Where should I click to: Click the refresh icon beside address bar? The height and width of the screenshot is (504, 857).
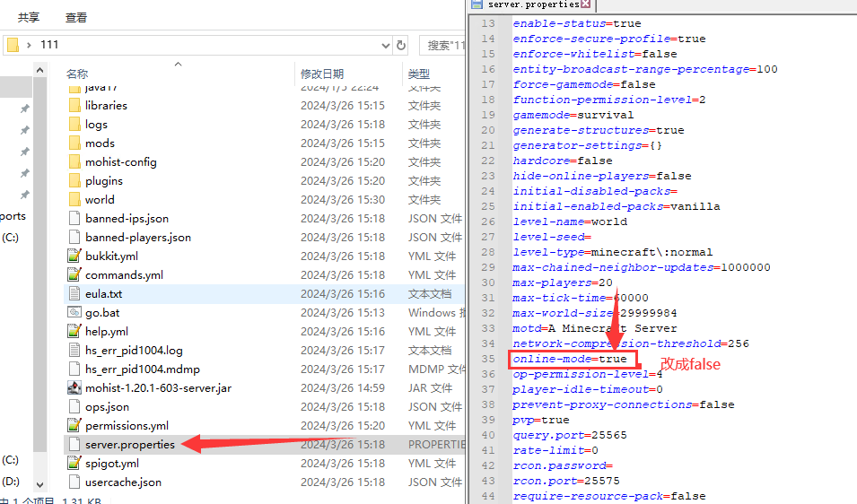[x=400, y=45]
